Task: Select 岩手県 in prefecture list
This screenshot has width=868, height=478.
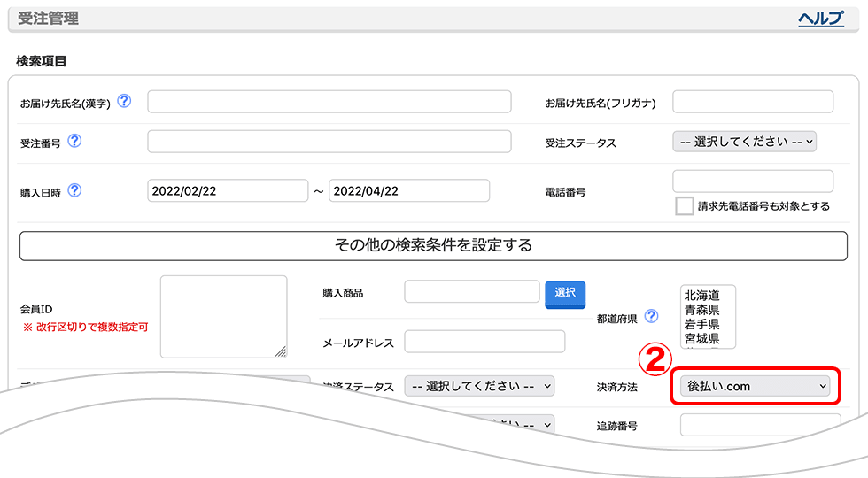Action: pyautogui.click(x=701, y=324)
